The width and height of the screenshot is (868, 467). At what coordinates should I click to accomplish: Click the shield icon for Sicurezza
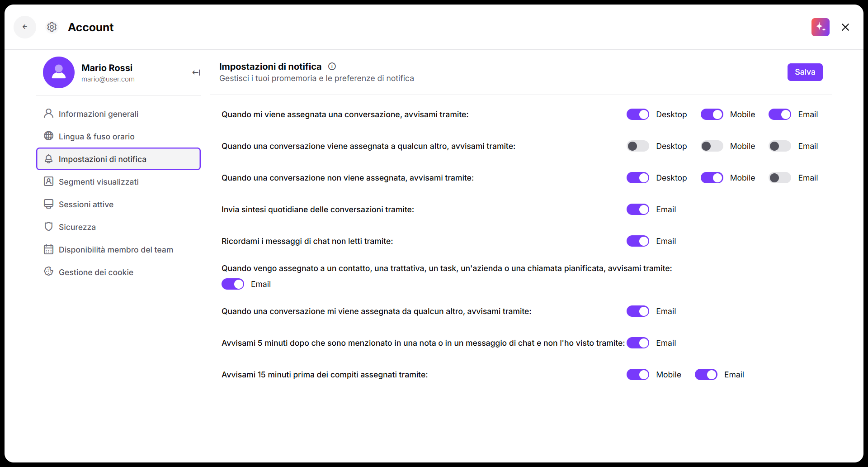(49, 227)
